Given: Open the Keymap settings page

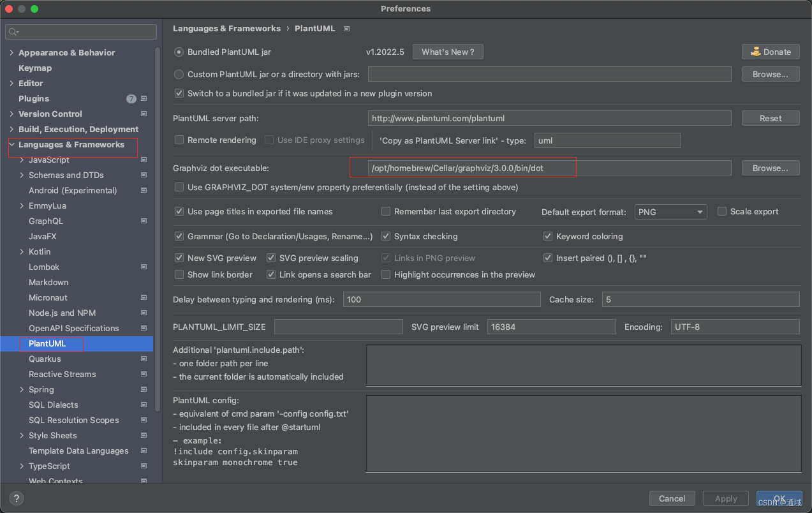Looking at the screenshot, I should pos(35,68).
